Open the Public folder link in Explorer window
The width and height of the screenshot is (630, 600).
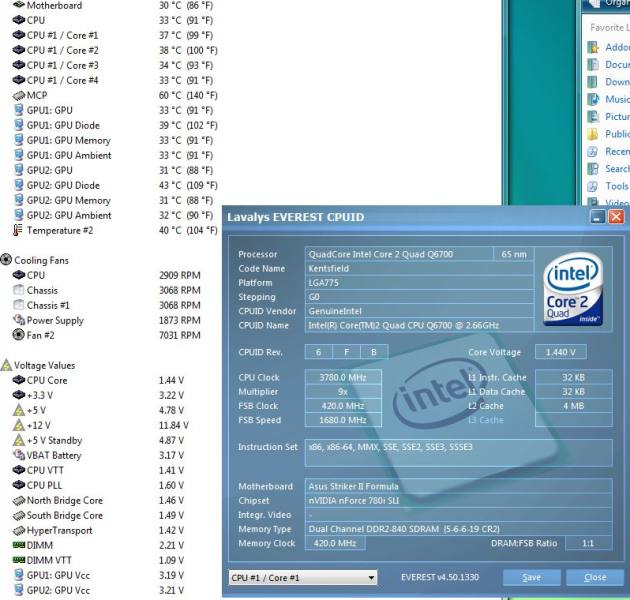[x=617, y=134]
